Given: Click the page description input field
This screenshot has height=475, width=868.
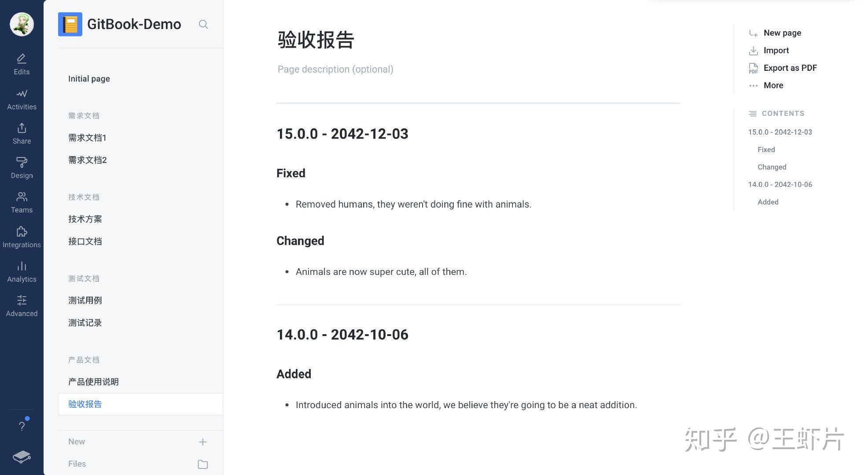Looking at the screenshot, I should [x=335, y=69].
